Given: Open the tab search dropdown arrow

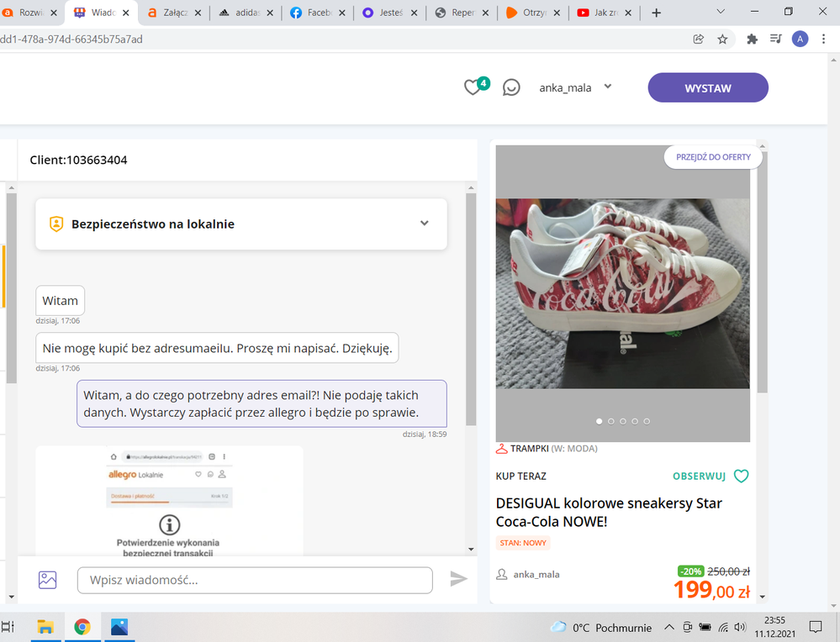Looking at the screenshot, I should click(x=721, y=11).
